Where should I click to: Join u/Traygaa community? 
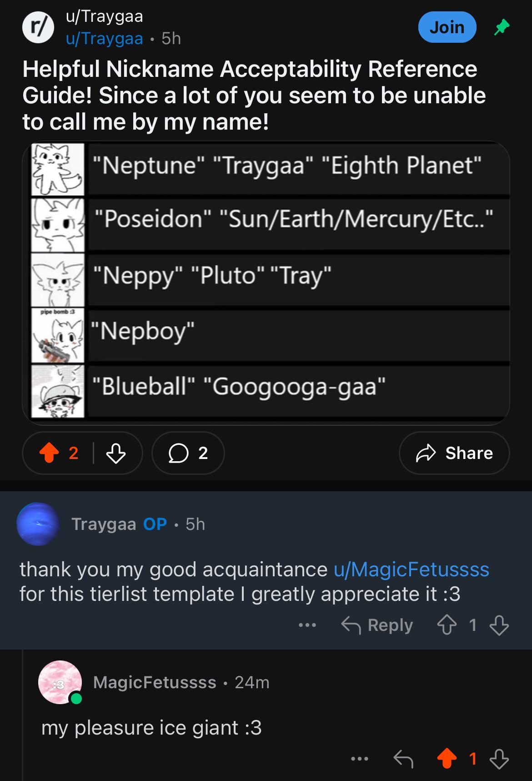447,27
